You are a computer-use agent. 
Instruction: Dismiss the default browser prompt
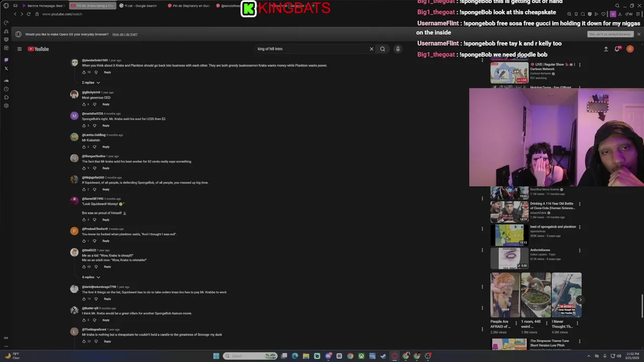tap(638, 34)
